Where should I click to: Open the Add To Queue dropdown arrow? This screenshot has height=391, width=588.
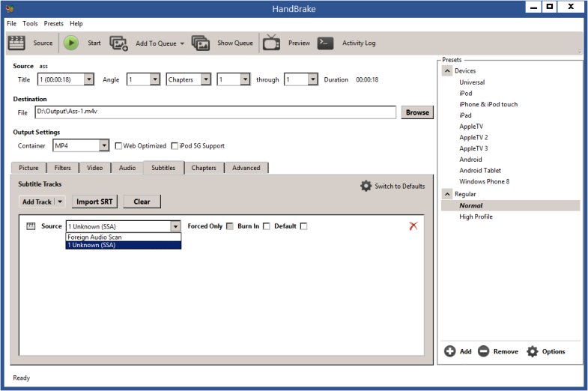182,43
